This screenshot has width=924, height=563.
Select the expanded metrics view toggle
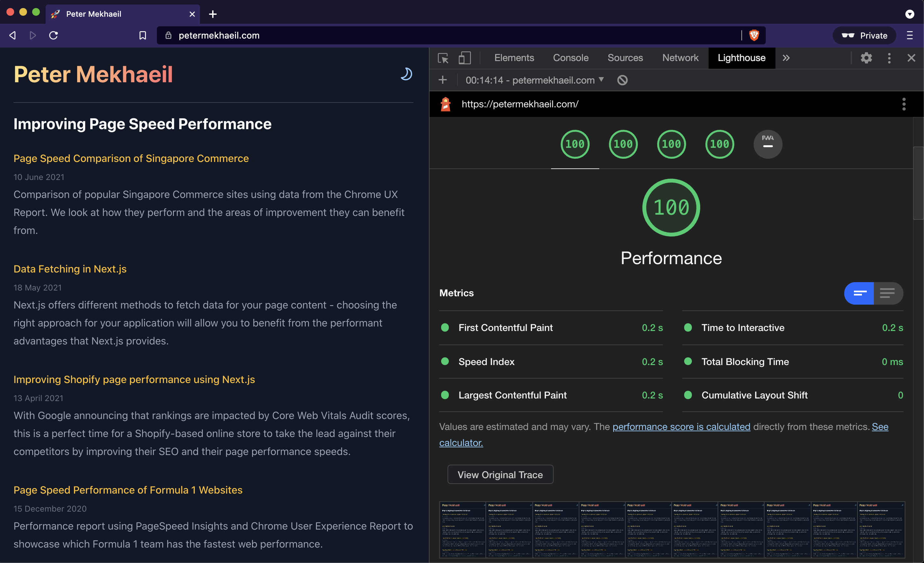point(888,293)
